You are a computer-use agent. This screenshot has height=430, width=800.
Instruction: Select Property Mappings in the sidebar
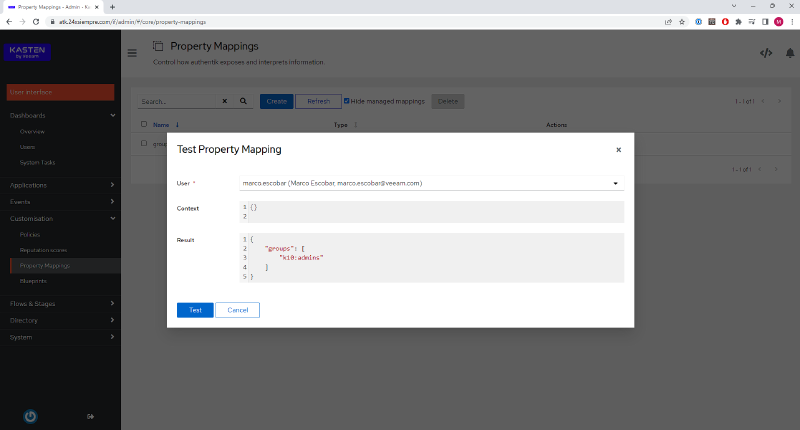point(65,266)
